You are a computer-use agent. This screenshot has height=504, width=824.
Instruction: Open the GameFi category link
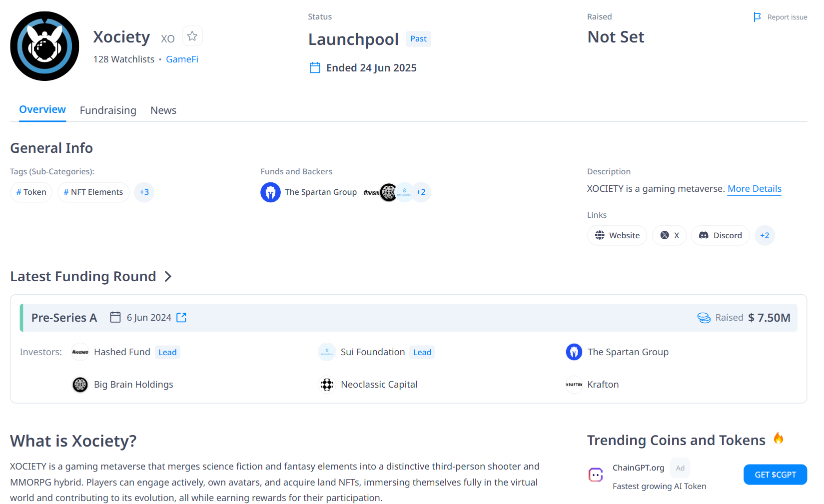pyautogui.click(x=182, y=59)
